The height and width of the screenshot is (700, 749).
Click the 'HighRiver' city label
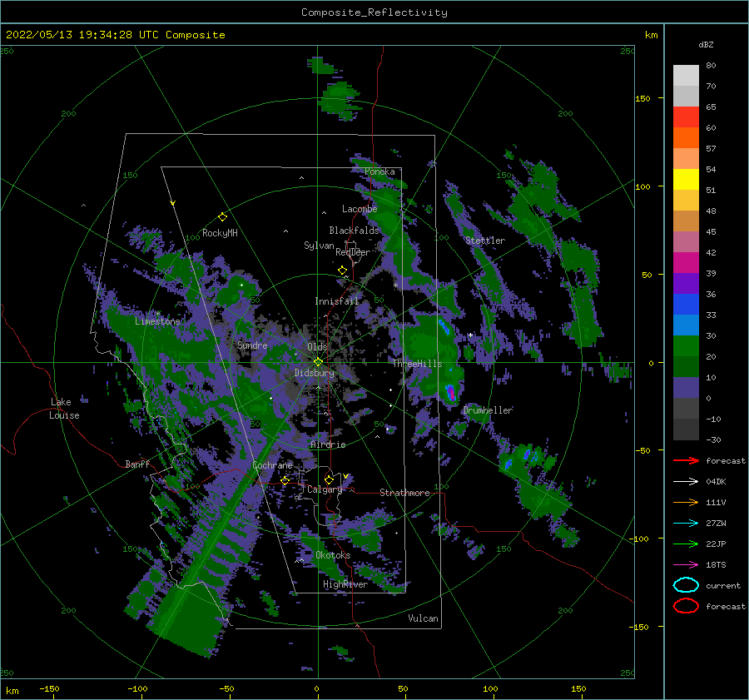345,584
